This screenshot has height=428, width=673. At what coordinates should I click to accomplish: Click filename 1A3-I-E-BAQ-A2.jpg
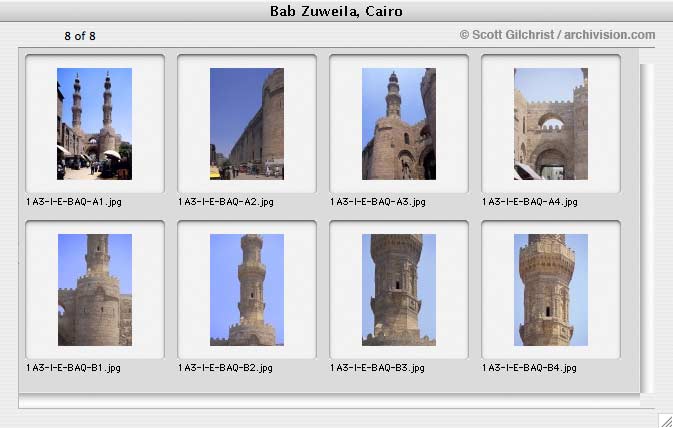pos(226,202)
